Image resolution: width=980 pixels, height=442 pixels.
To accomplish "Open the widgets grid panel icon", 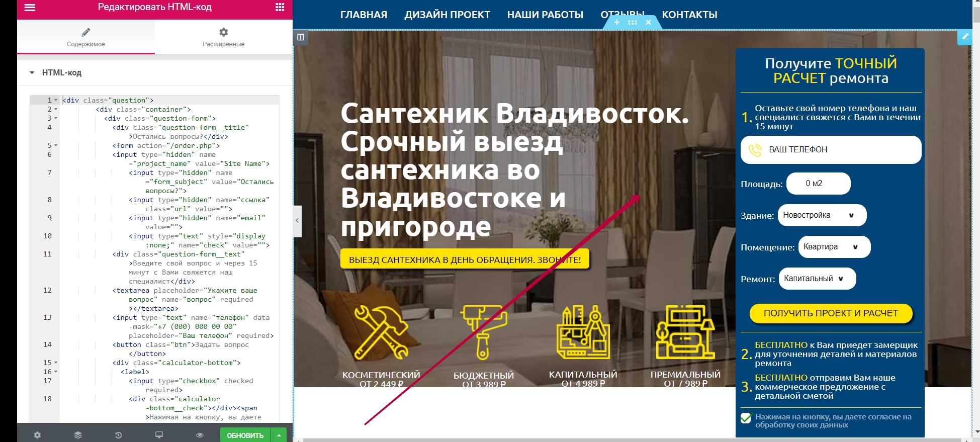I will click(x=280, y=8).
